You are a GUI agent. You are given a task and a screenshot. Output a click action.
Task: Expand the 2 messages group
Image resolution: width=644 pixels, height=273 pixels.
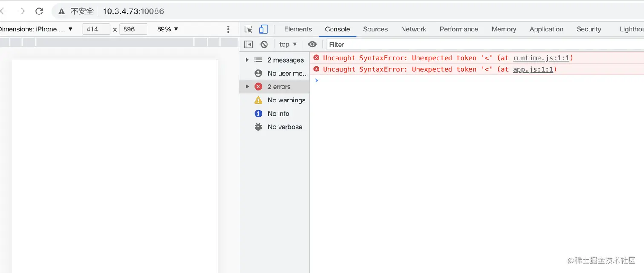[247, 60]
